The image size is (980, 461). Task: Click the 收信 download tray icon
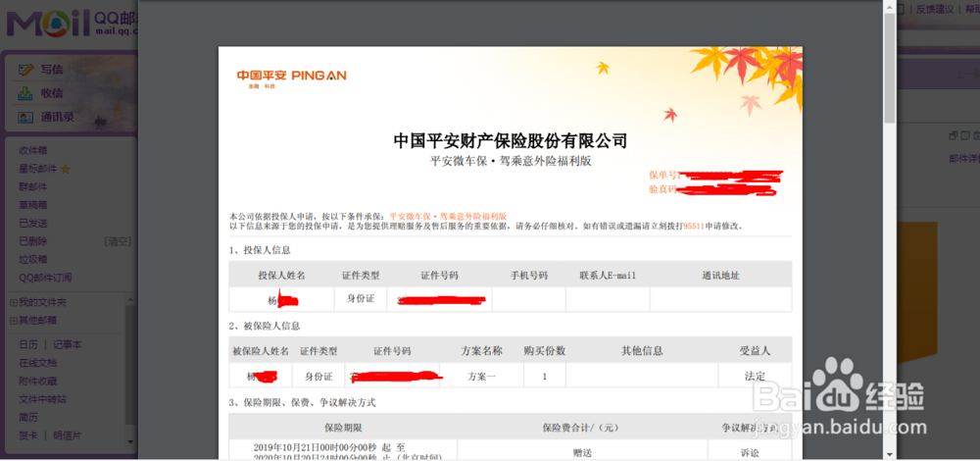[x=25, y=93]
